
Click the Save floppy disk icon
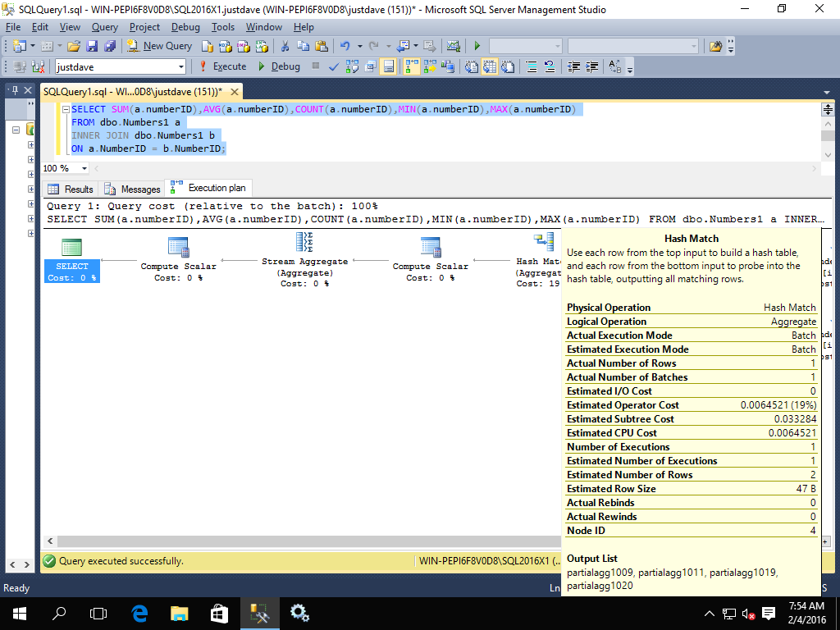coord(92,46)
